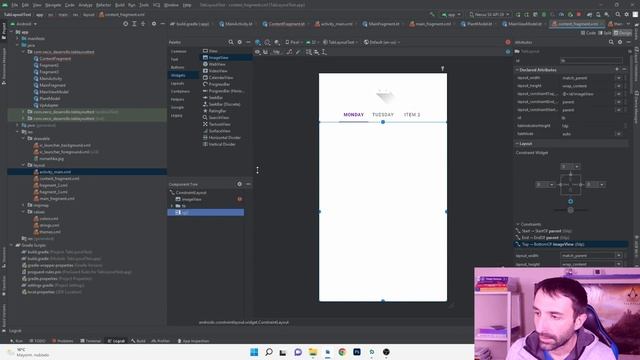
Task: Click Select Opened File target icon
Action: (125, 24)
